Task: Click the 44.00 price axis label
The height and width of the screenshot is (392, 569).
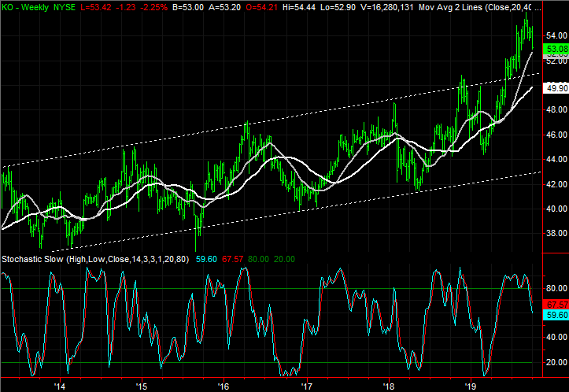Action: [x=556, y=159]
